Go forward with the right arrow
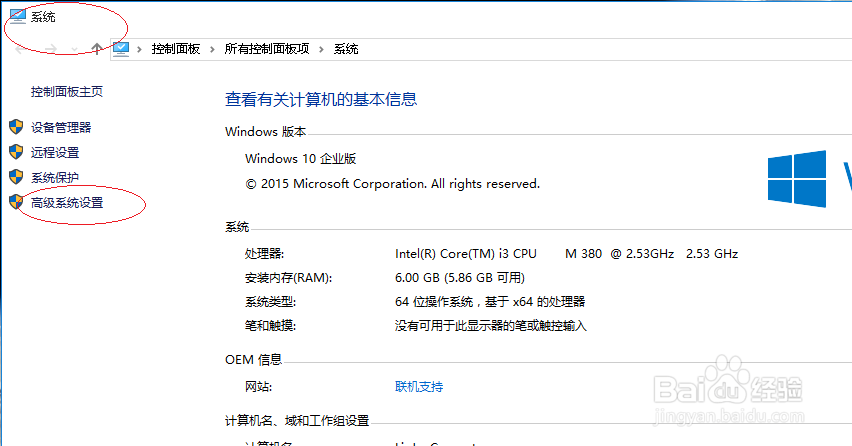 pos(51,49)
